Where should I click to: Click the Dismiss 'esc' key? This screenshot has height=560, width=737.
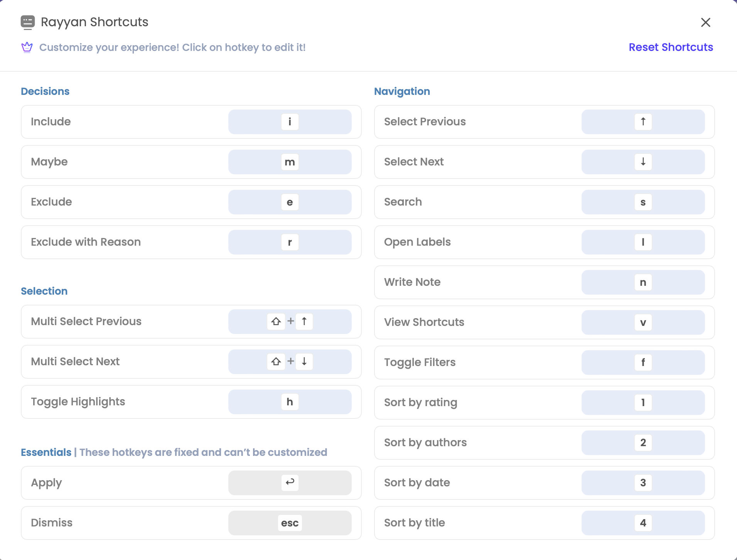click(x=290, y=523)
